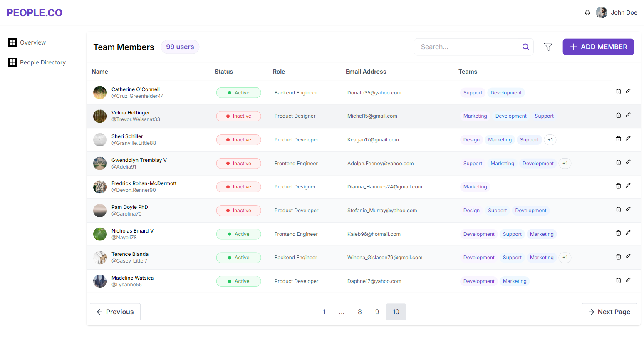
Task: Jump to page 1
Action: click(324, 312)
